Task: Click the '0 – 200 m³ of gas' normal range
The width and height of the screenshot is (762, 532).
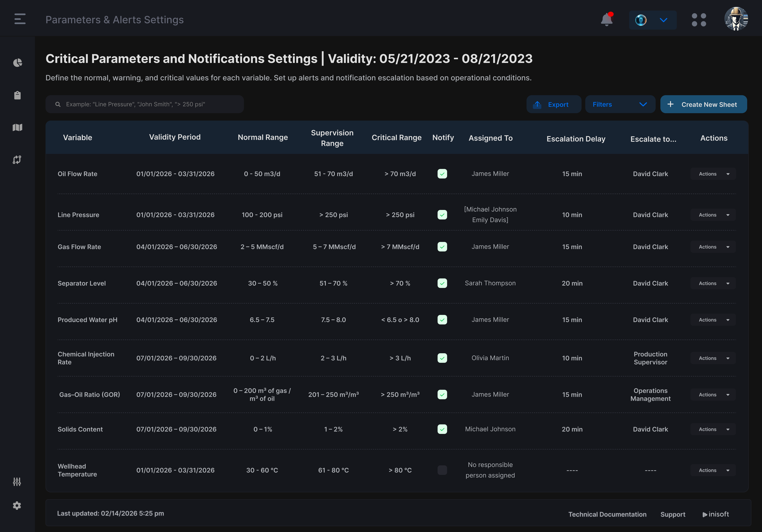Action: point(262,394)
